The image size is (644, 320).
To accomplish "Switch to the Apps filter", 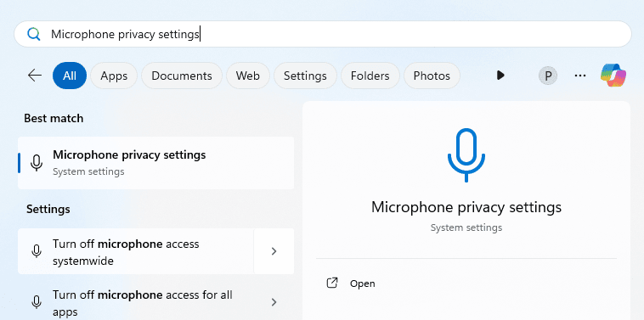I will point(114,76).
